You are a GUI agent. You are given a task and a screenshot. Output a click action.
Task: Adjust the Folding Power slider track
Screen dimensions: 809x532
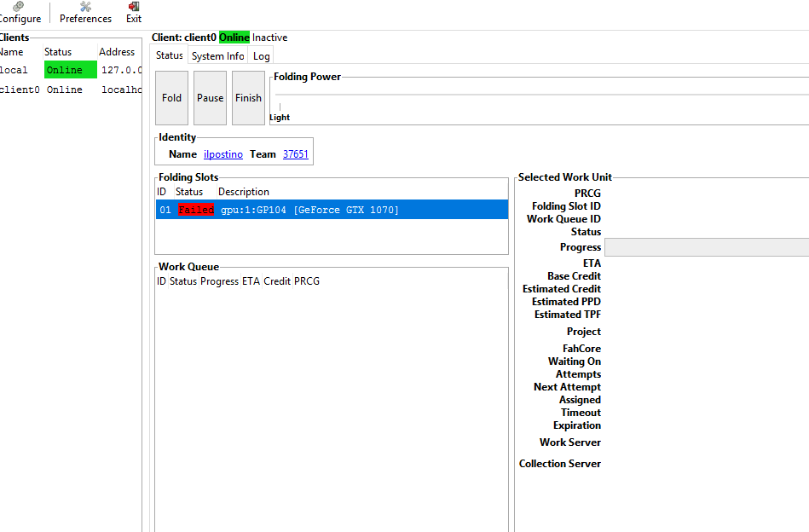point(541,95)
